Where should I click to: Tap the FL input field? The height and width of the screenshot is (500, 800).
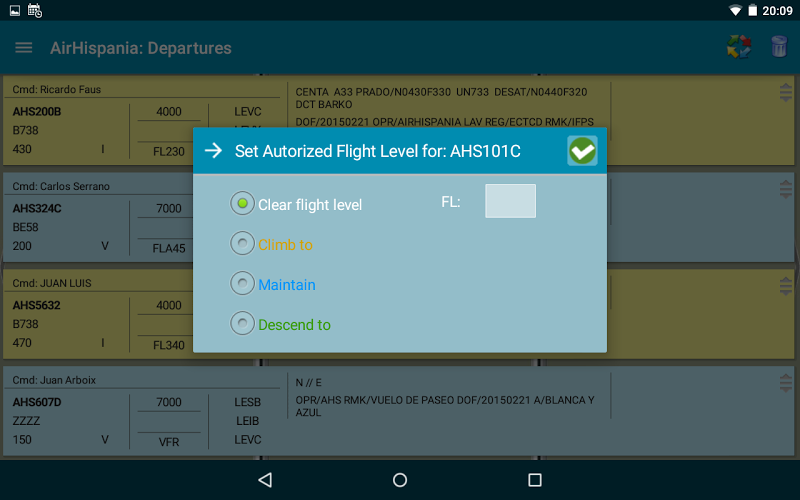(510, 201)
